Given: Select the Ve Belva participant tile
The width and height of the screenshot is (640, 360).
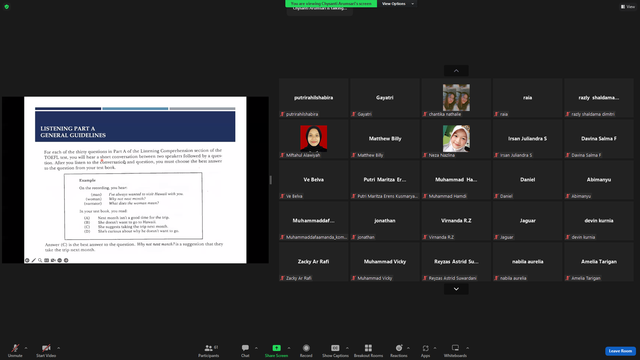Looking at the screenshot, I should [x=313, y=180].
